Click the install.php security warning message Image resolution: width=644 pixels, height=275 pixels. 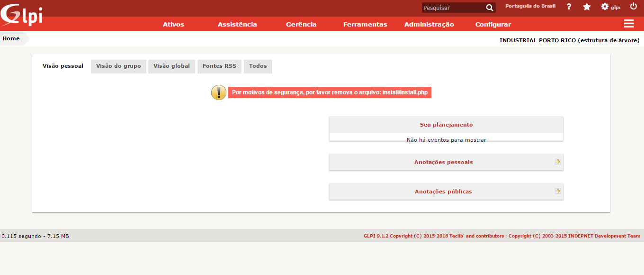330,92
